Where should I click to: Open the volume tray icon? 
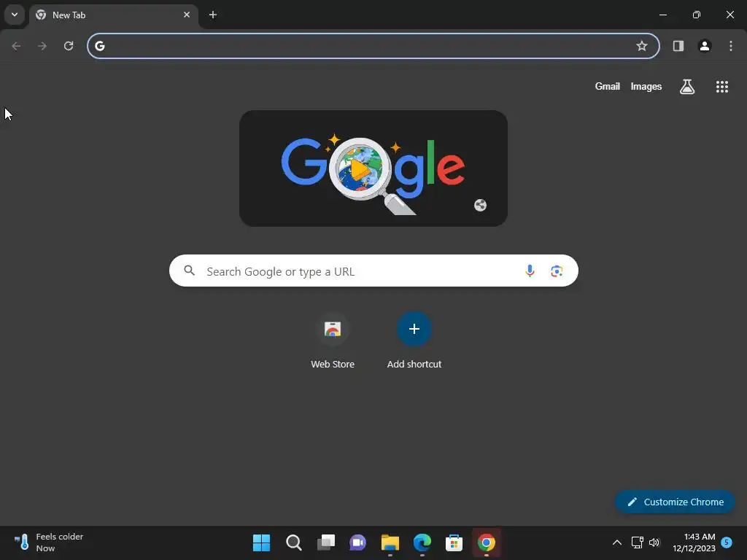[x=654, y=542]
